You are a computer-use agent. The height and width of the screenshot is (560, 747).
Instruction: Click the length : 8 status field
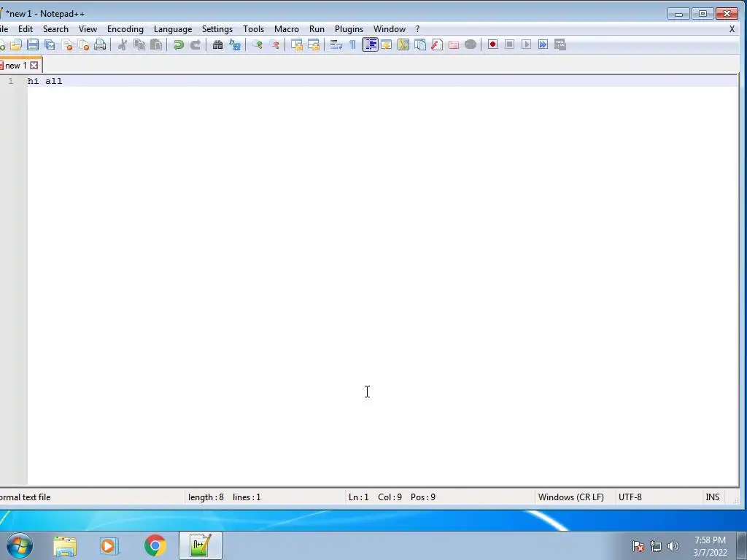pyautogui.click(x=206, y=497)
